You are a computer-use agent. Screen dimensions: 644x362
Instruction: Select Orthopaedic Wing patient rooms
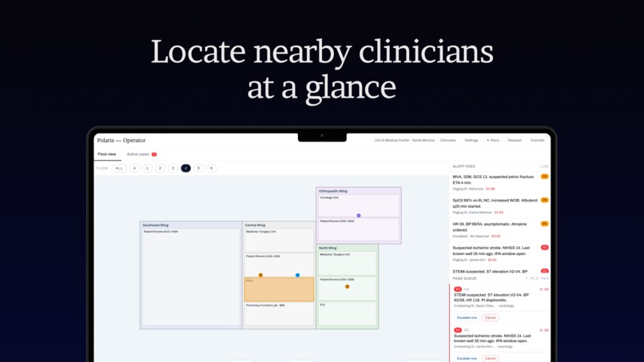[359, 229]
